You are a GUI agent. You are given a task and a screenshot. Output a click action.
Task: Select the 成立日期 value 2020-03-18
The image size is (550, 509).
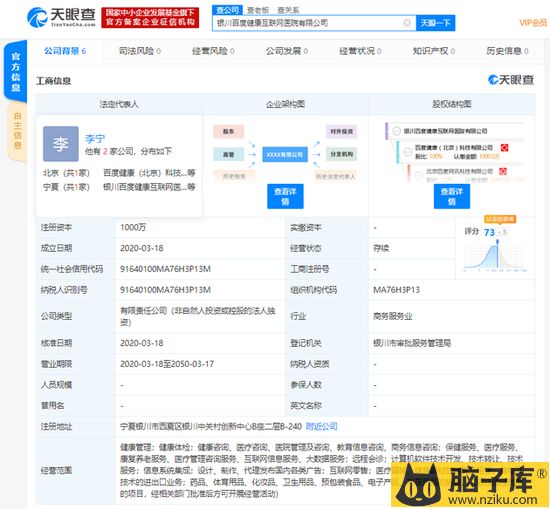pyautogui.click(x=142, y=248)
